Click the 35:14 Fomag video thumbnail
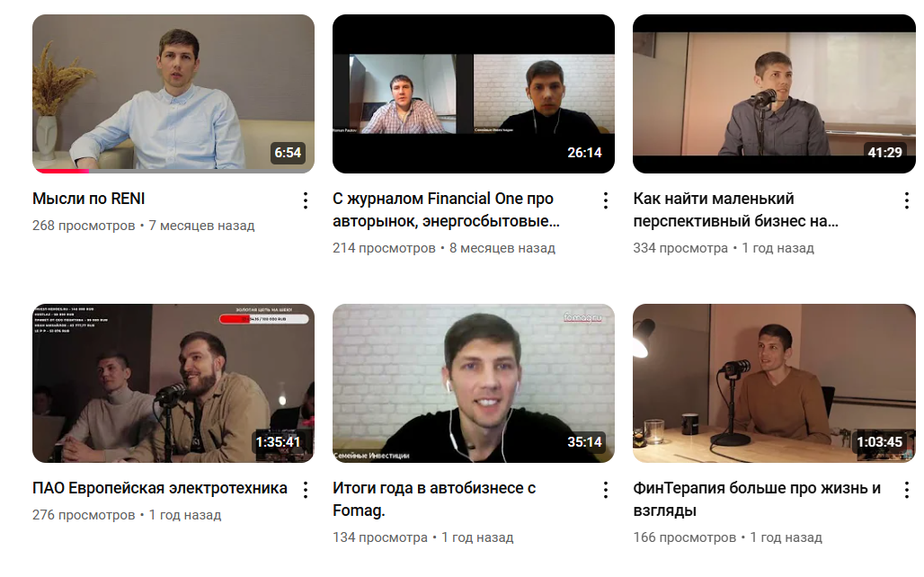 (474, 383)
